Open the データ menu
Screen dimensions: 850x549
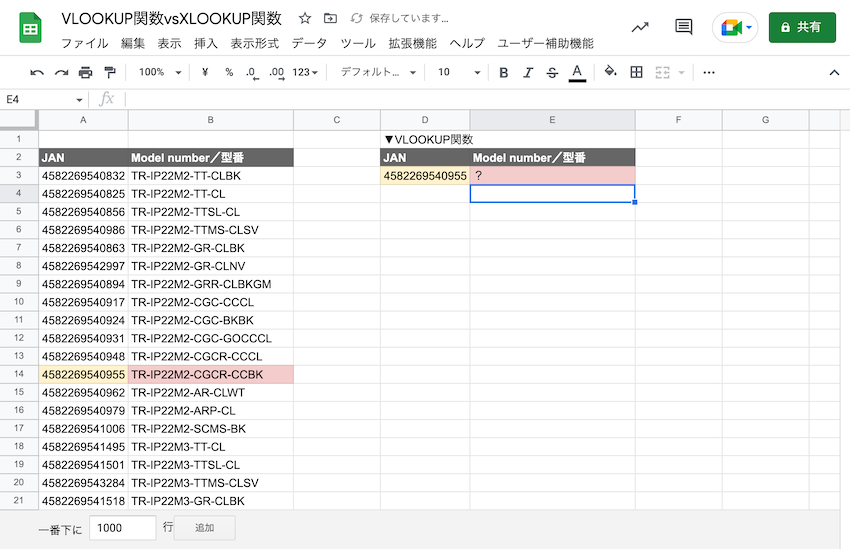point(309,43)
